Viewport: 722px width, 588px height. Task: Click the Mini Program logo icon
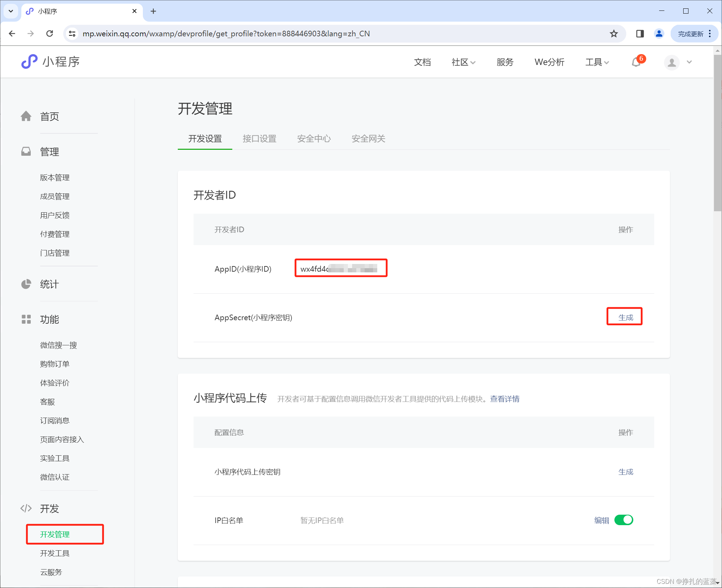[29, 62]
